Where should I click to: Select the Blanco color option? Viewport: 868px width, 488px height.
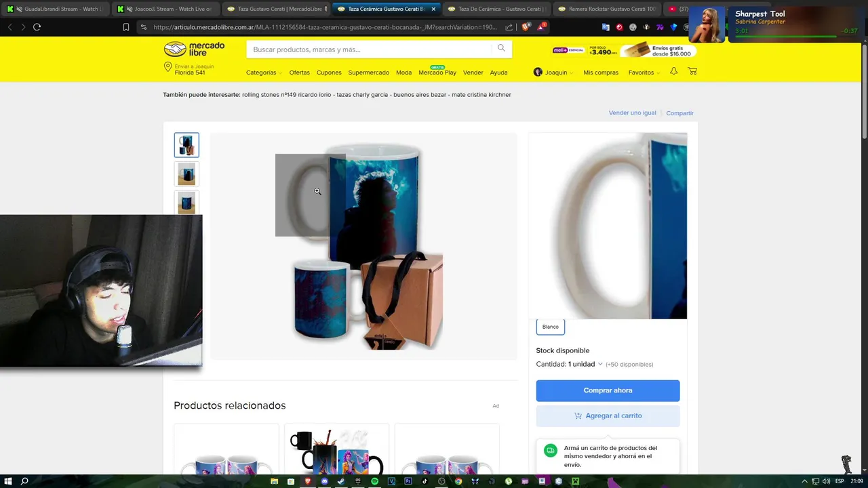coord(551,327)
